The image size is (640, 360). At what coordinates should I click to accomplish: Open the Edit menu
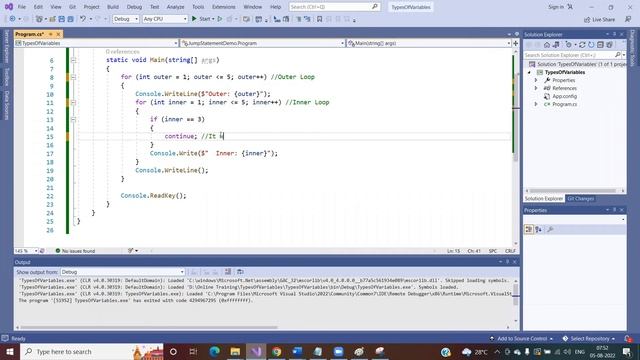(x=38, y=7)
